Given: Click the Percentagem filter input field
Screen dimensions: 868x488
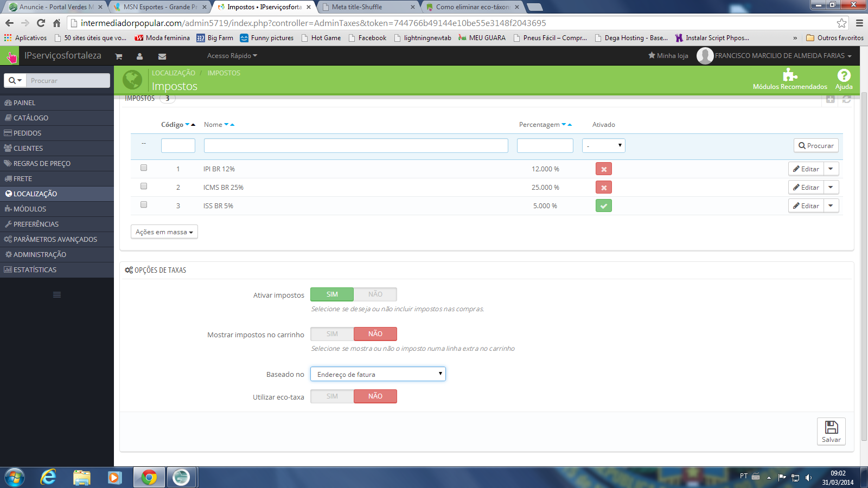Looking at the screenshot, I should pyautogui.click(x=545, y=145).
